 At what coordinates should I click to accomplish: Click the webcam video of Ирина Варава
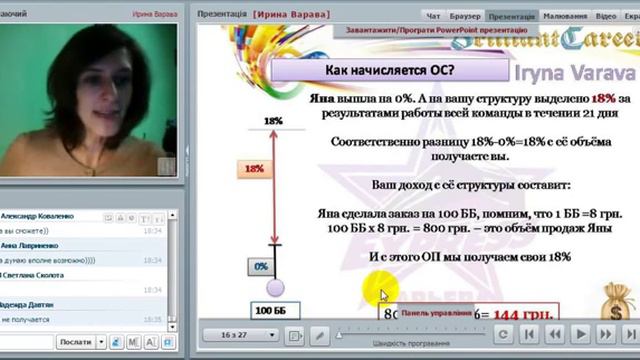88,100
